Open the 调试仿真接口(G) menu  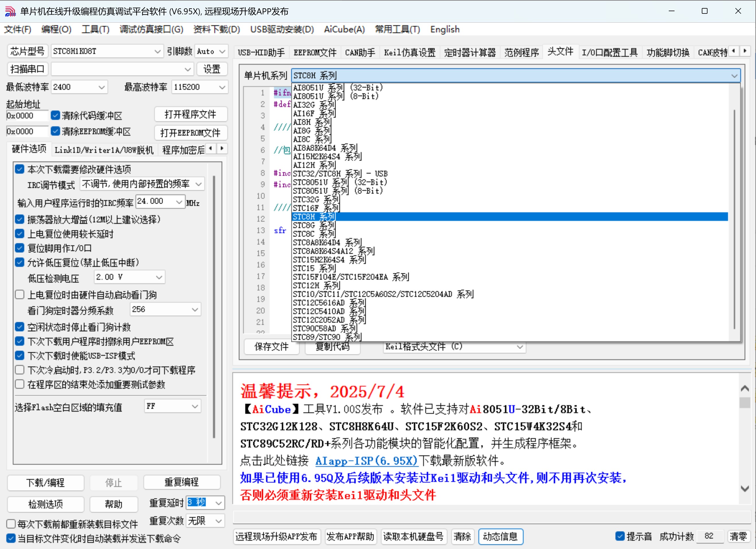[x=151, y=29]
